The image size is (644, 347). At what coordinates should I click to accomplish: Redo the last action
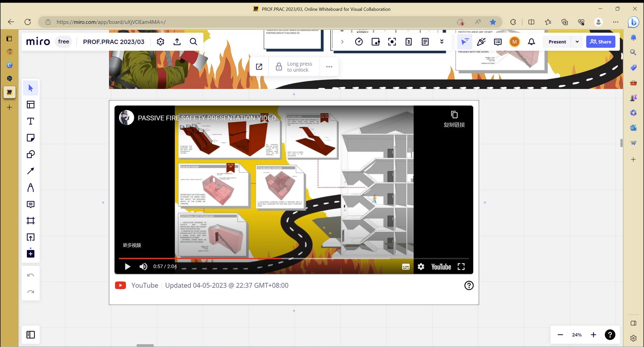coord(30,292)
